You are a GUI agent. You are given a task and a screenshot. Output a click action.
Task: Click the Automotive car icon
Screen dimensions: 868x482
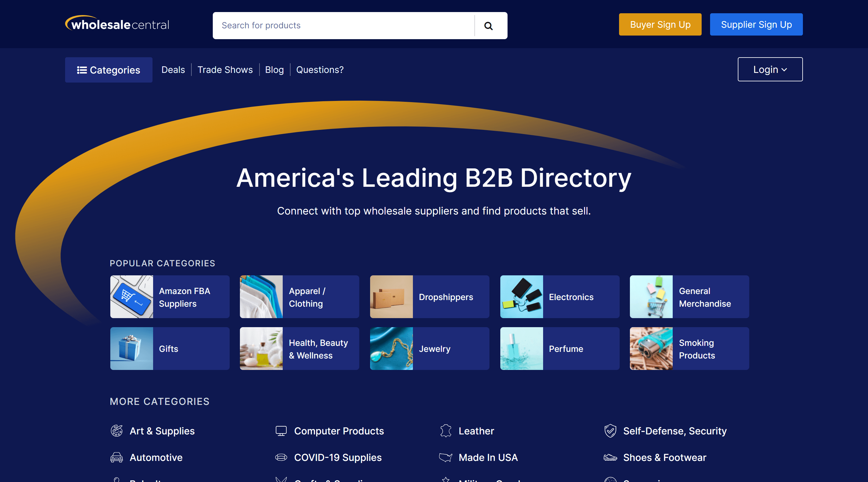[x=117, y=457]
